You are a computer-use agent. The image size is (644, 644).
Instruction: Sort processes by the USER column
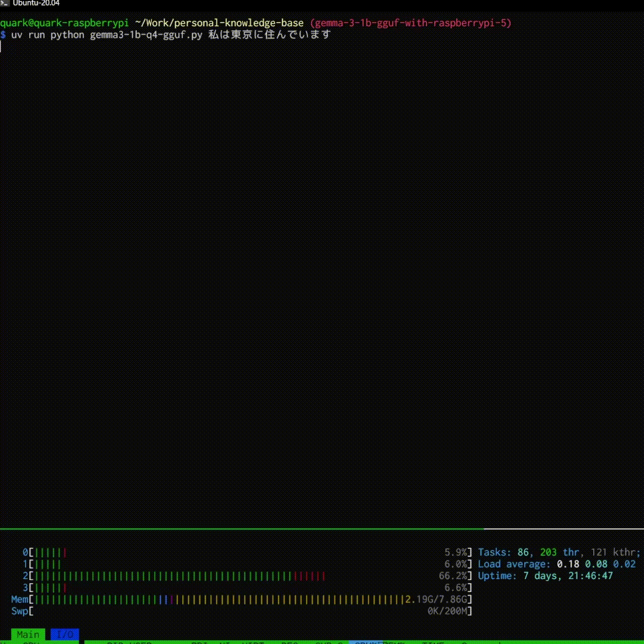[137, 643]
